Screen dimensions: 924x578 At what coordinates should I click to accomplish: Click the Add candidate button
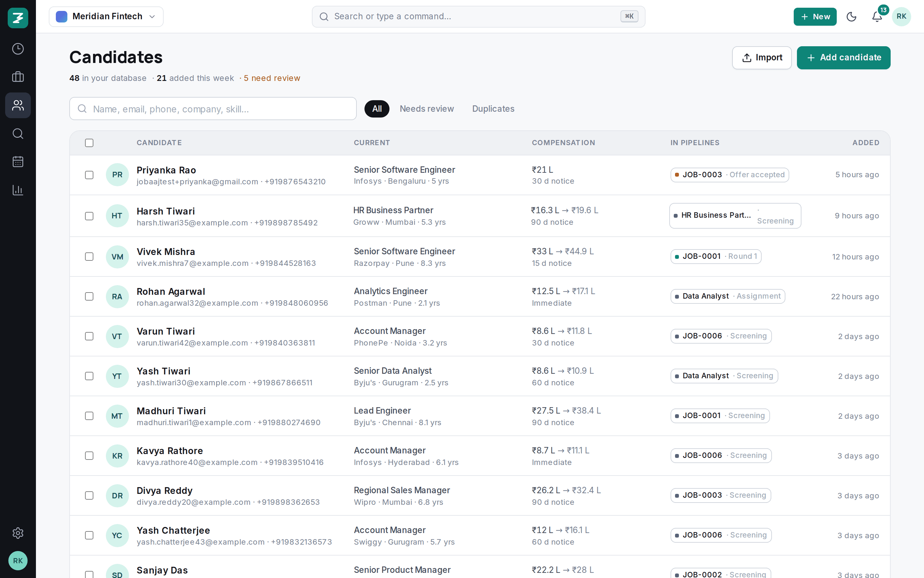(843, 58)
